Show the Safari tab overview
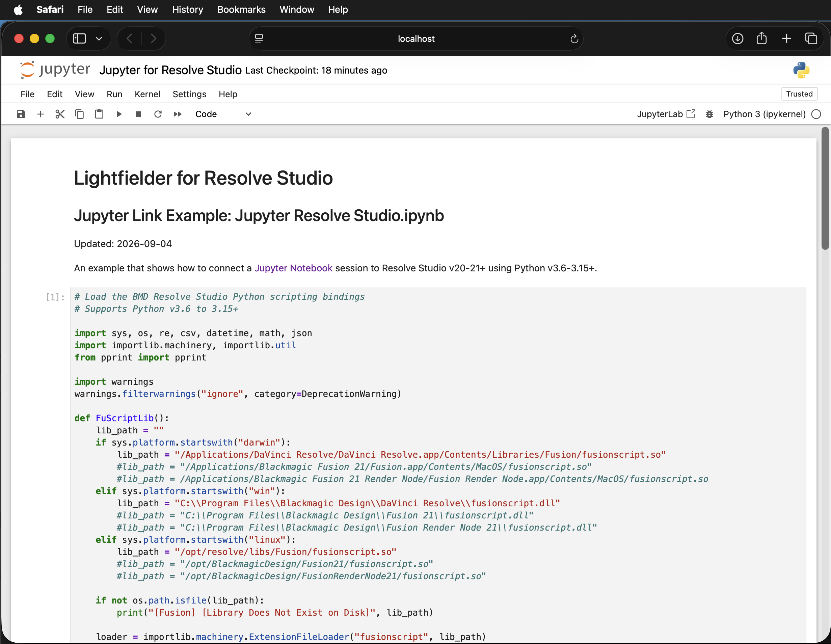The height and width of the screenshot is (644, 831). [811, 38]
